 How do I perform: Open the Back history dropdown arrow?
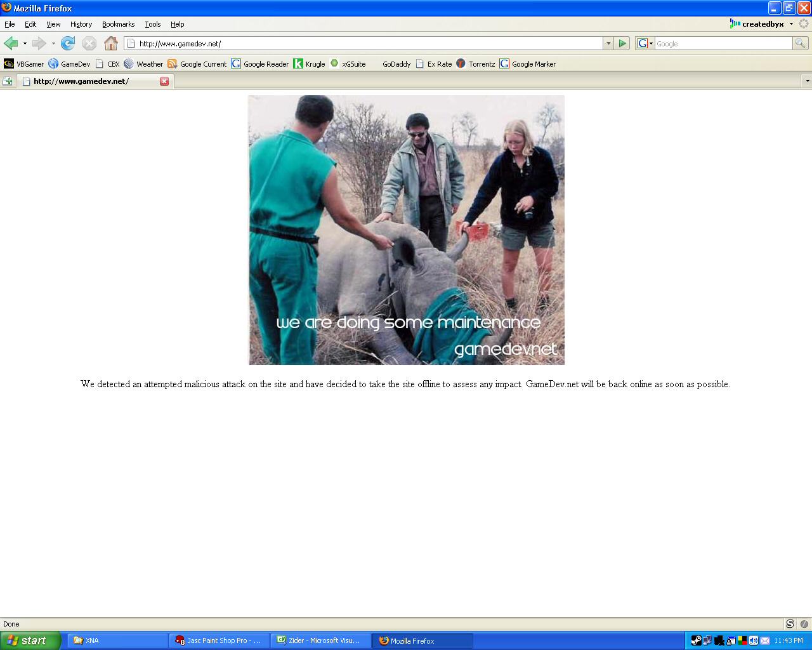(x=25, y=43)
